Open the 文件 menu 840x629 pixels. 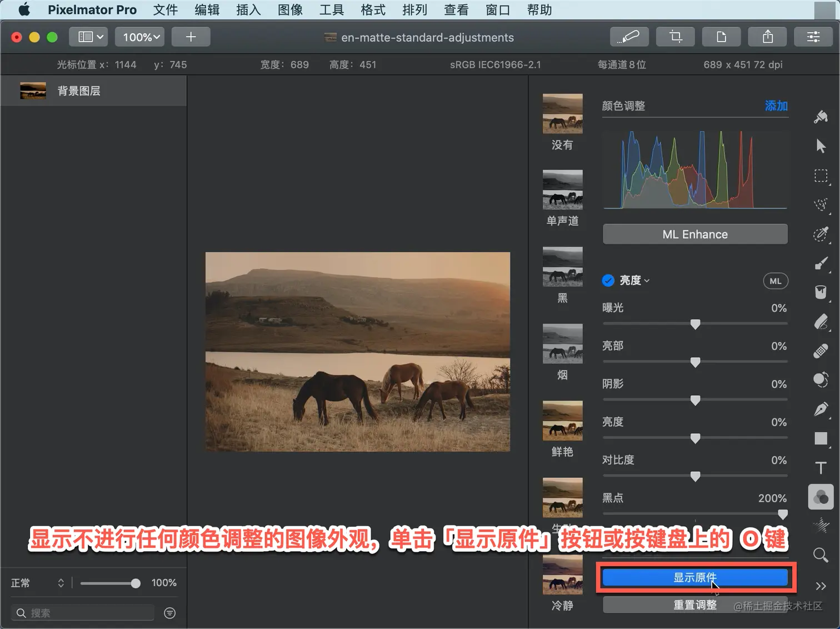coord(166,9)
